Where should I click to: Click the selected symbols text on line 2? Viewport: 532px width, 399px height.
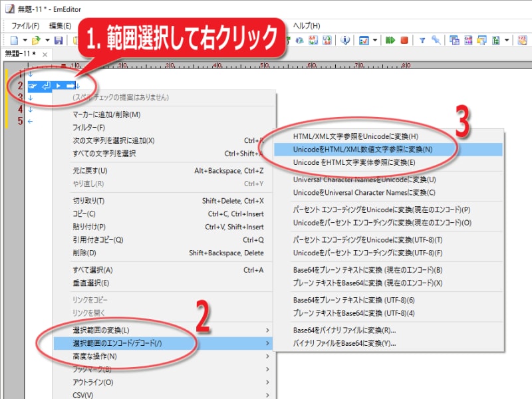(52, 86)
